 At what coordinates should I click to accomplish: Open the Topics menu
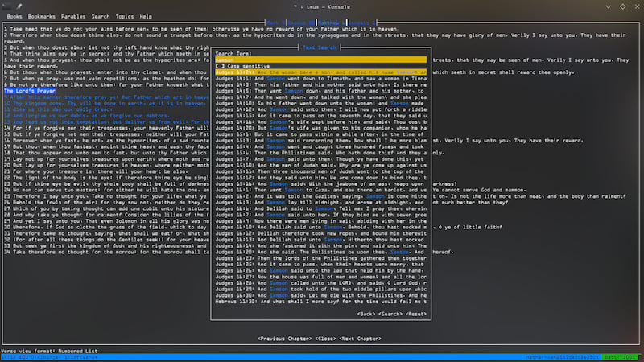point(125,17)
